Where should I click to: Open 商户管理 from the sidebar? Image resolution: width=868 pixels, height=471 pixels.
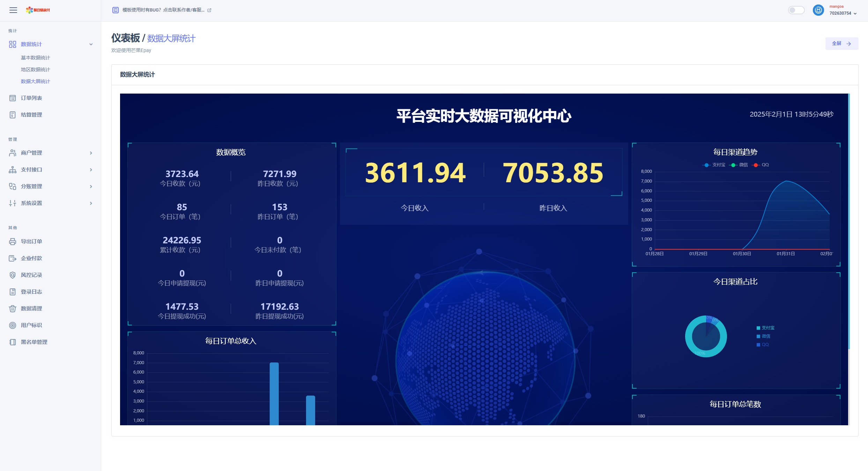click(31, 153)
